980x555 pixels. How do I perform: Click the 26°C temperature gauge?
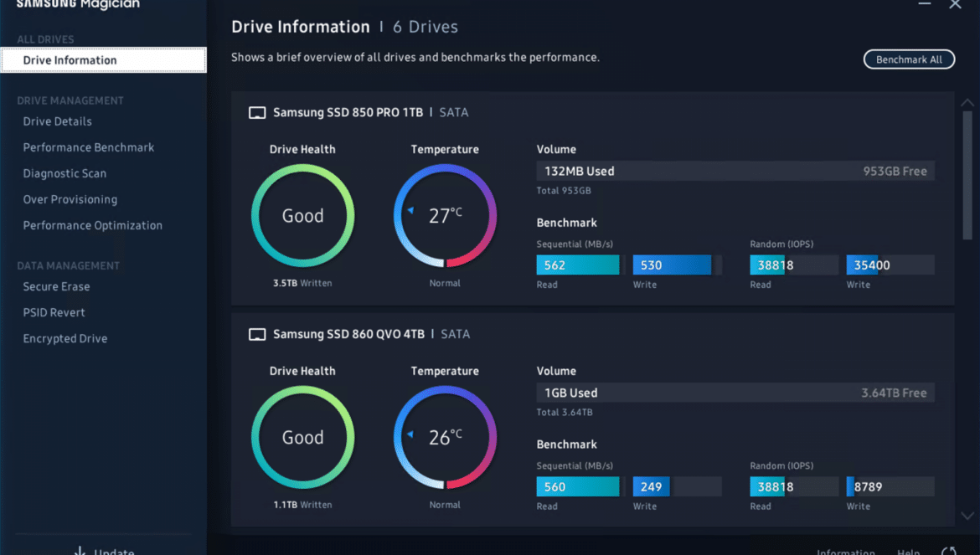(x=445, y=438)
